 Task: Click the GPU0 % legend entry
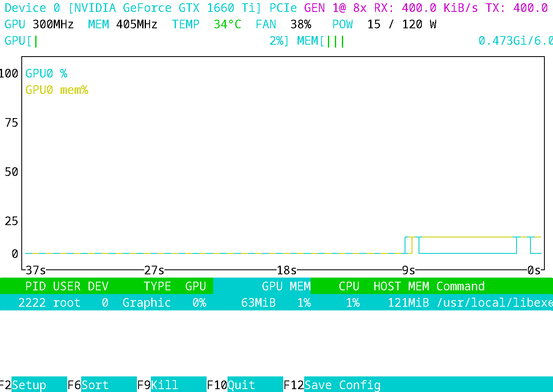point(46,73)
